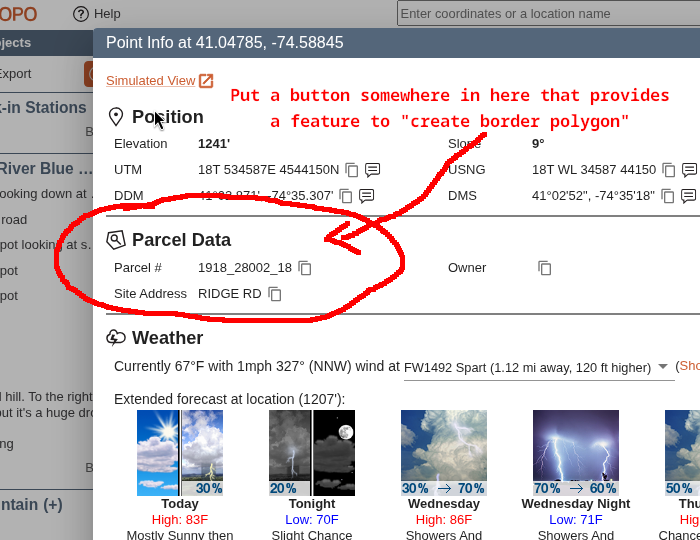Click the Export option in left panel
This screenshot has width=700, height=540.
14,74
